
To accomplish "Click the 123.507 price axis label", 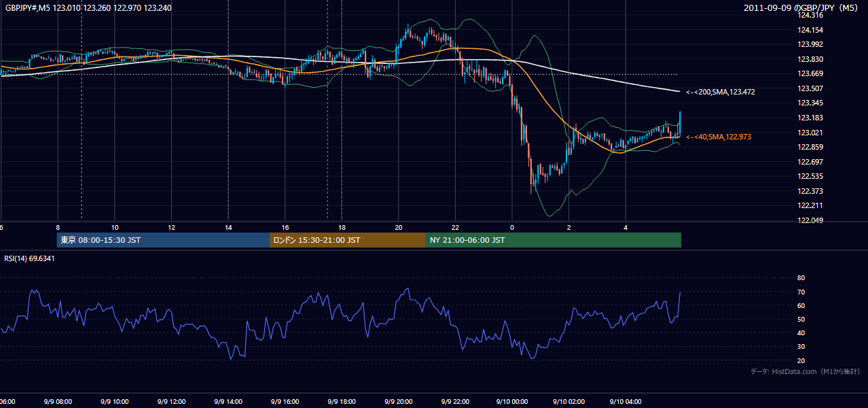I will click(810, 88).
